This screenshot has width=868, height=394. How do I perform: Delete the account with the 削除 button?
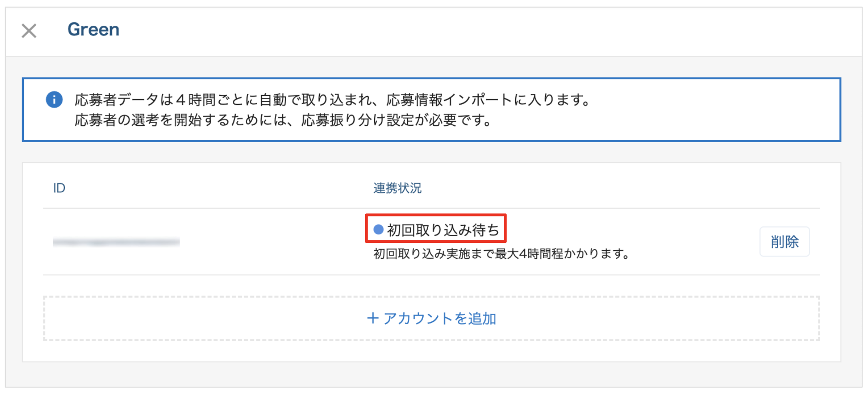pyautogui.click(x=785, y=242)
